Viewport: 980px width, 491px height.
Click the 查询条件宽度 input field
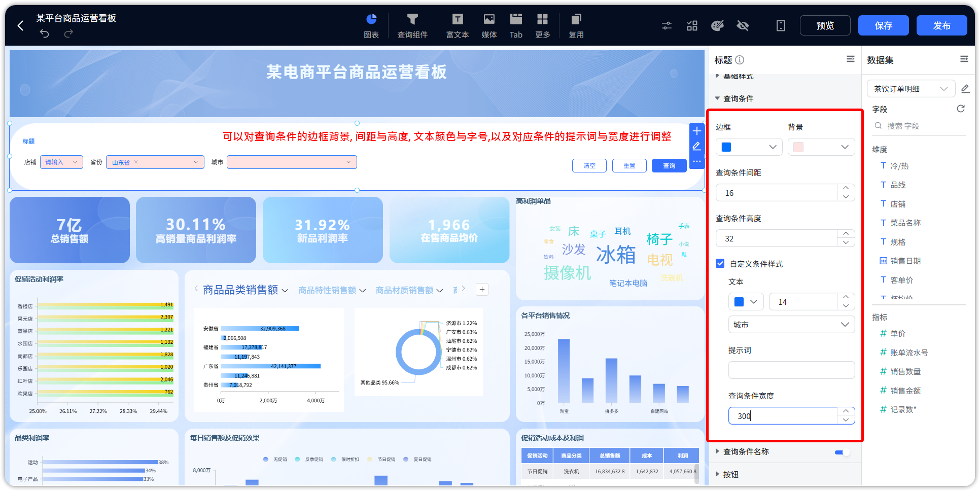(x=783, y=416)
